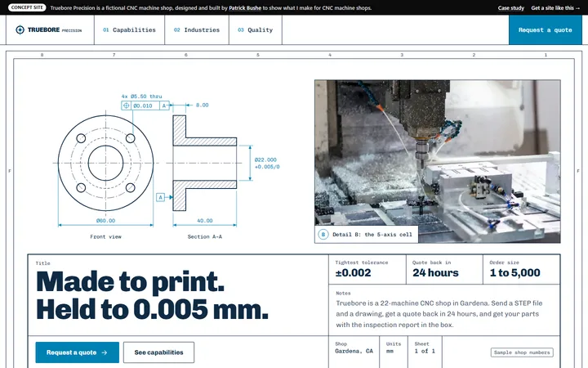Viewport: 588px width, 368px height.
Task: Click the Ø0.010 tolerance value
Action: coord(143,105)
